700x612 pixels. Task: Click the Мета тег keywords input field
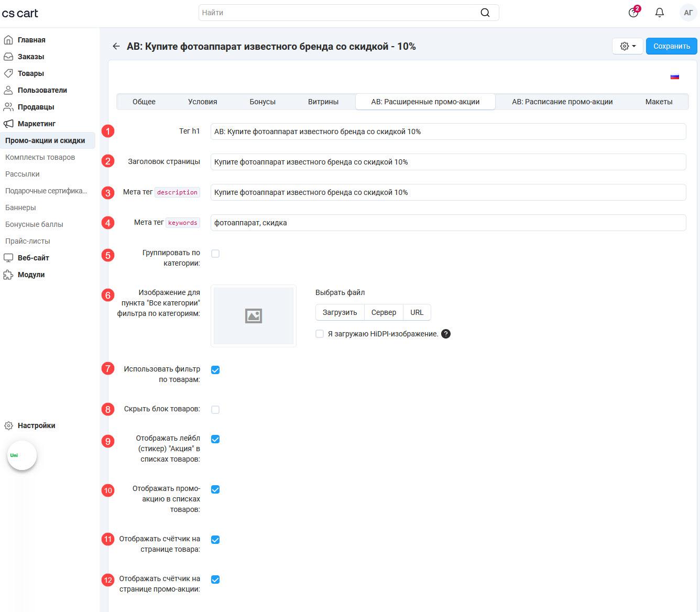[x=448, y=223]
